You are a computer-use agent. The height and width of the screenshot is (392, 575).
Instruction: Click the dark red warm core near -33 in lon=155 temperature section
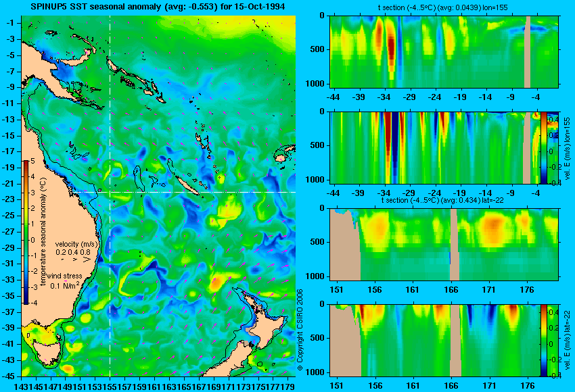click(x=391, y=49)
